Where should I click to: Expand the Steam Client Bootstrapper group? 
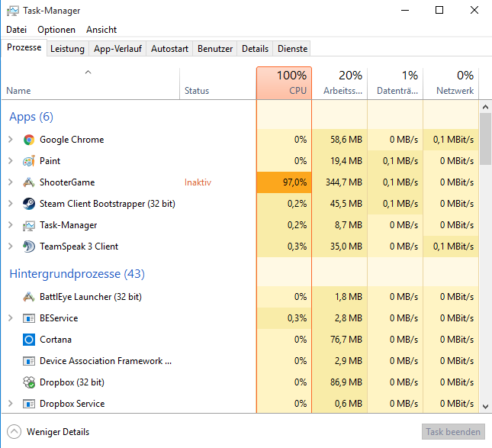[11, 204]
